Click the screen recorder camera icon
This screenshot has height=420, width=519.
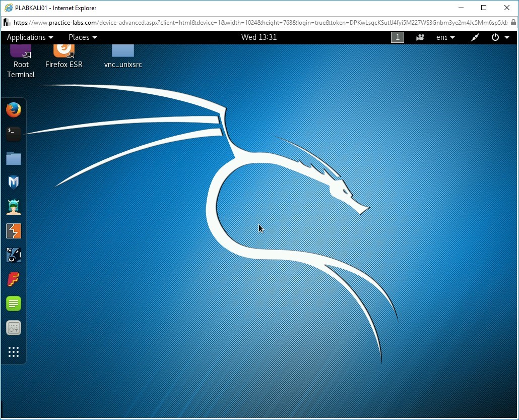click(420, 37)
